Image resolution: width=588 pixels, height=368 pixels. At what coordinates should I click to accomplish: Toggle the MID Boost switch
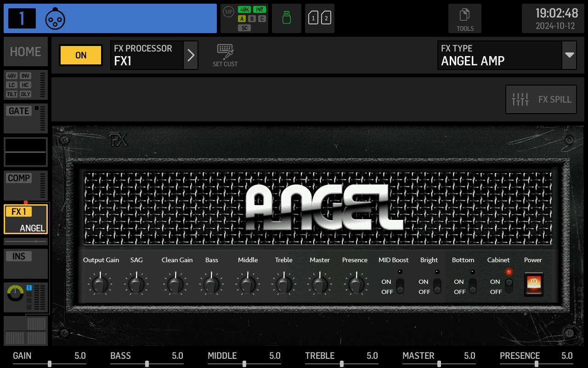coord(400,286)
